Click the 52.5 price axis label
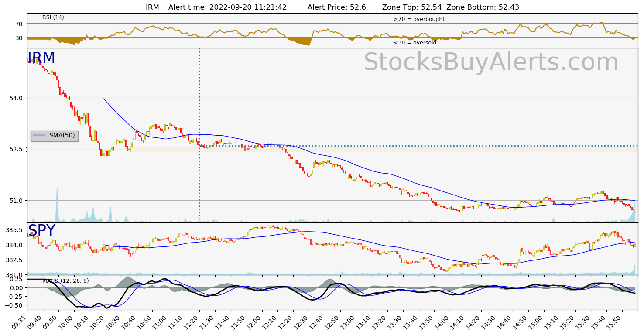The image size is (644, 335). click(17, 149)
